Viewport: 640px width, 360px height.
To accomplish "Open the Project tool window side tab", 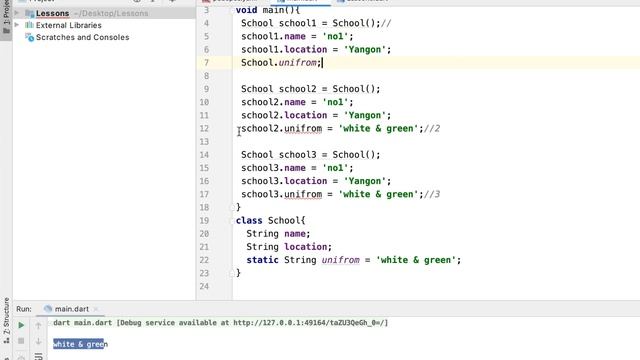I will point(6,16).
